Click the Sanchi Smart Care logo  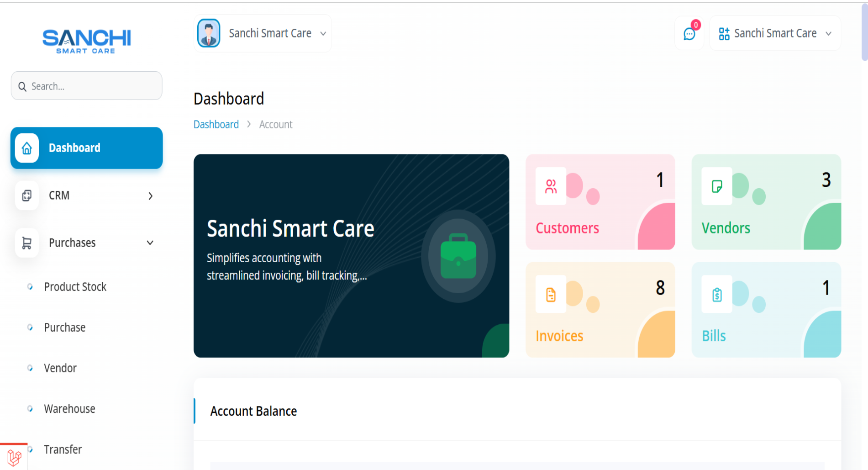tap(86, 41)
